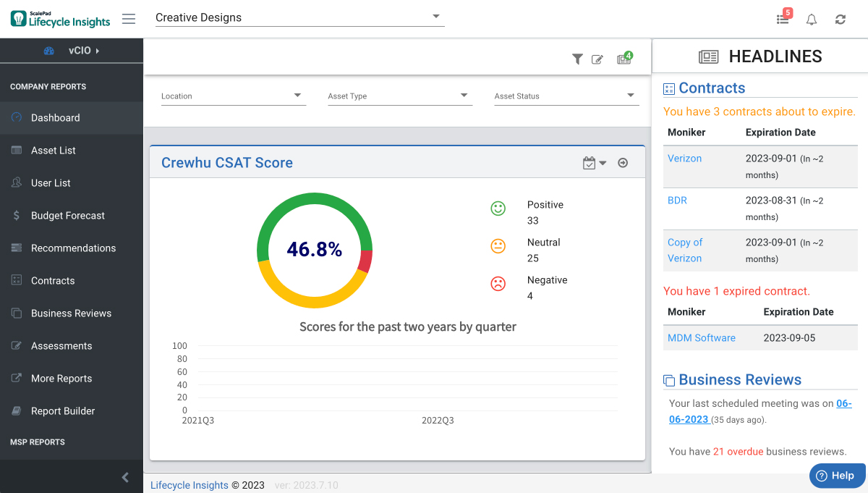Open the Creative Designs company selector

[x=299, y=17]
